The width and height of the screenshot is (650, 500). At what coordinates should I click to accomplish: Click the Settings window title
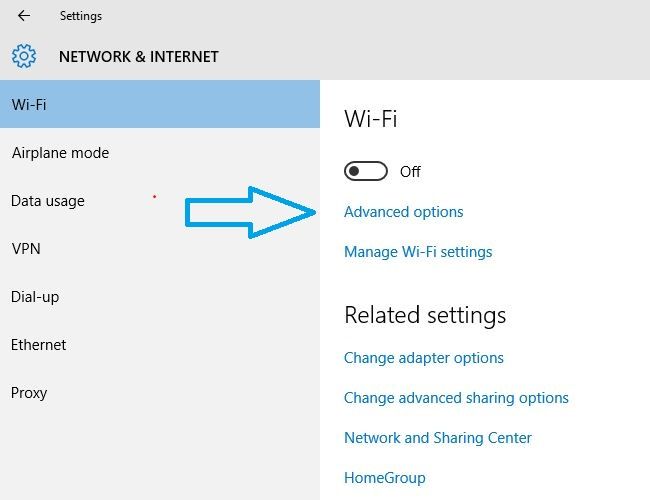(80, 16)
